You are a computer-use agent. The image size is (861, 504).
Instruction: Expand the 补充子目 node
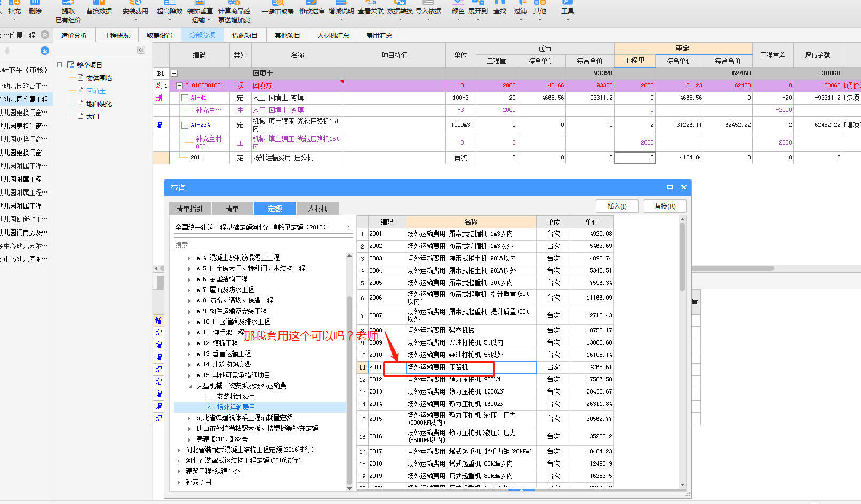(179, 482)
